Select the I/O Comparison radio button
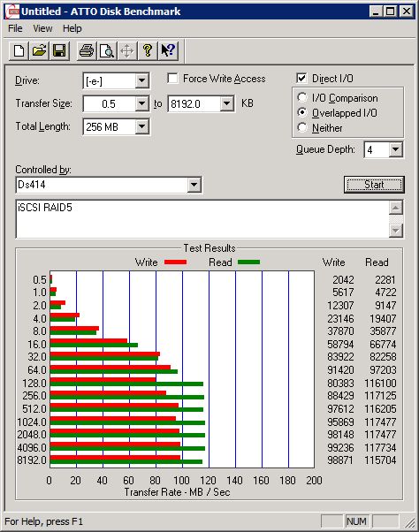This screenshot has height=532, width=419. 302,98
